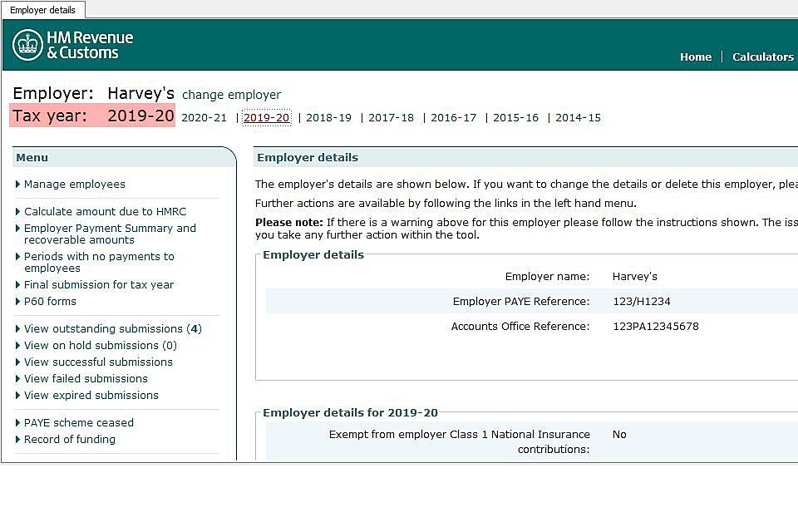Open the Employer details tab

pyautogui.click(x=42, y=10)
